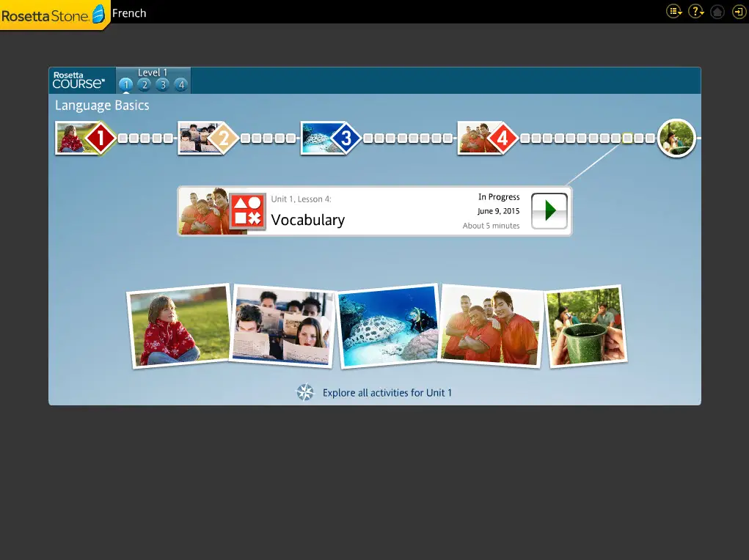
Task: Open the Help question-mark menu
Action: point(696,12)
